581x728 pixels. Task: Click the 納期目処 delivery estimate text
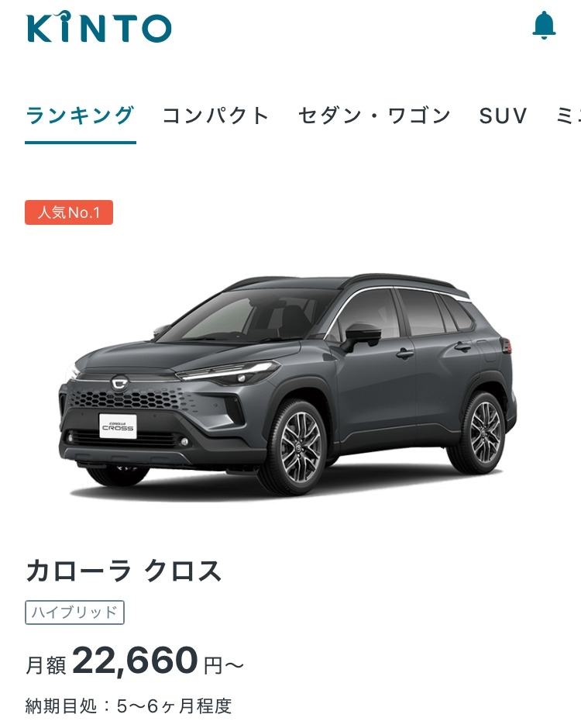[x=129, y=706]
